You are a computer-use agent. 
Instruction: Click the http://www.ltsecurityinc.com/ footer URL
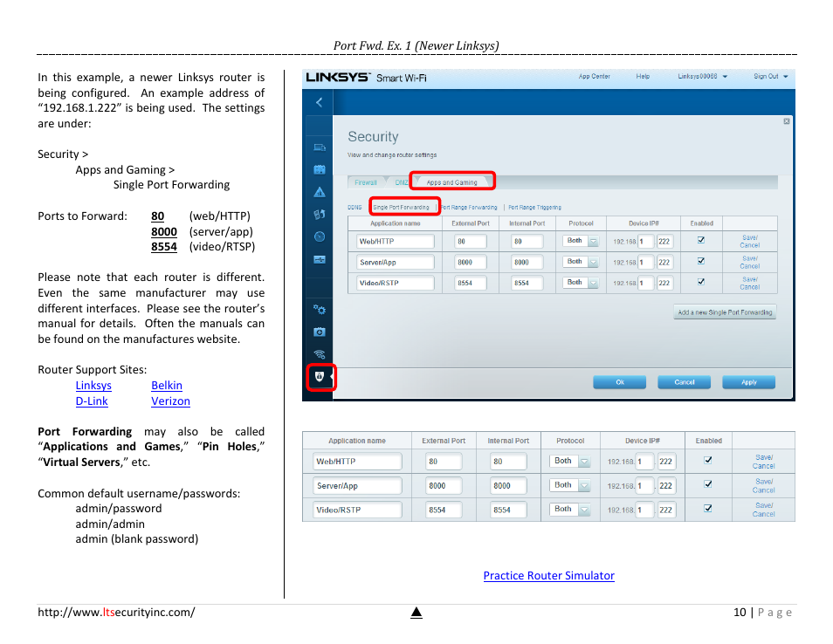coord(116,612)
